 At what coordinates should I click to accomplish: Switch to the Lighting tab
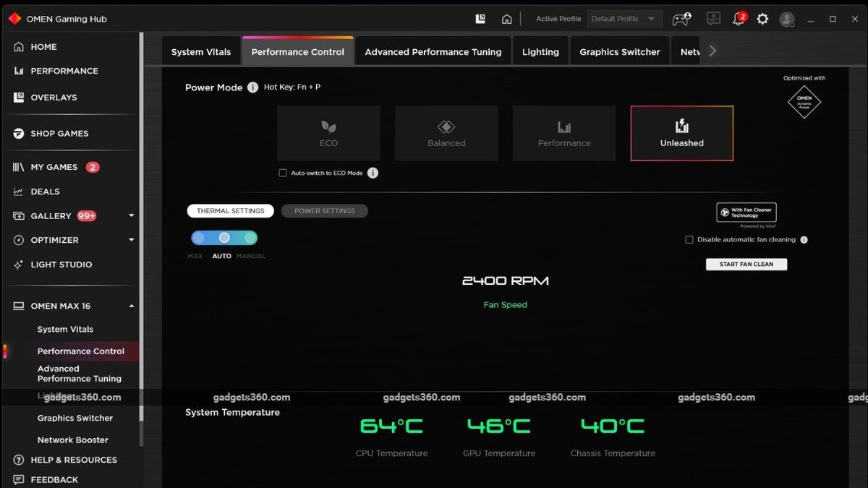tap(540, 51)
